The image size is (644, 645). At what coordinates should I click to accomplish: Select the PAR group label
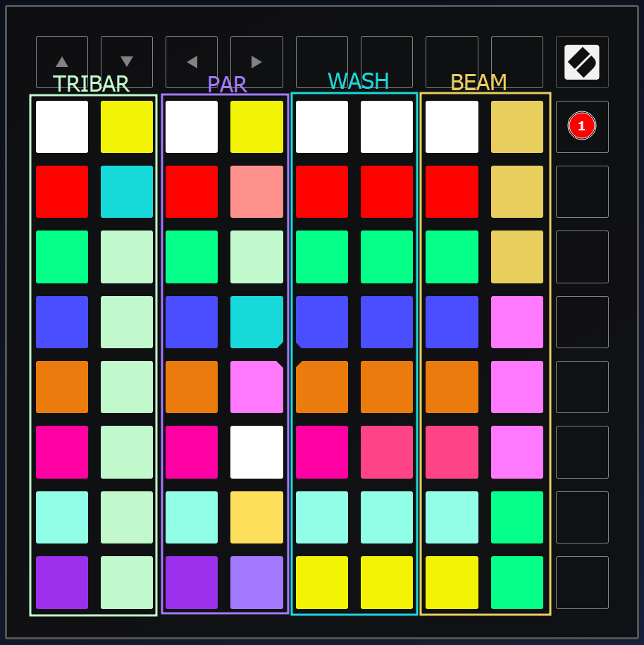(227, 85)
